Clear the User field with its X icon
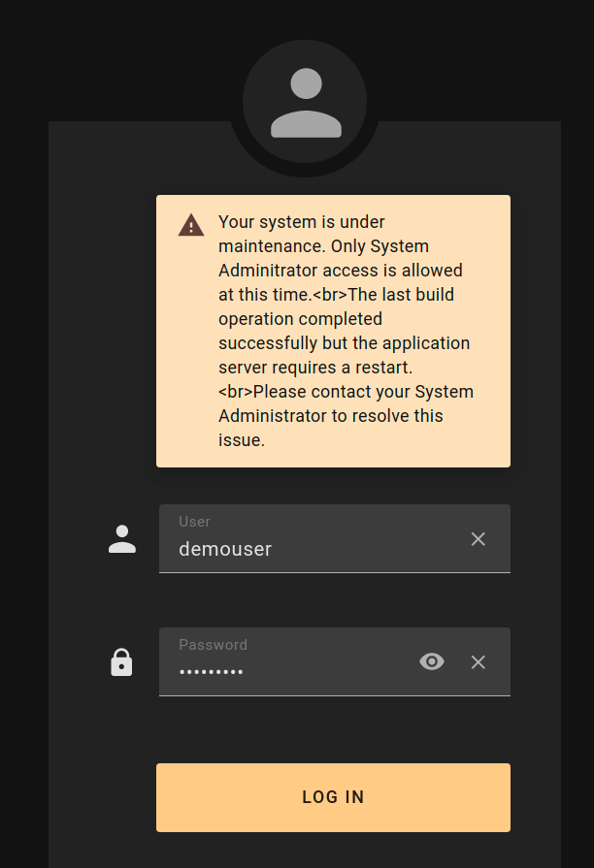 478,539
